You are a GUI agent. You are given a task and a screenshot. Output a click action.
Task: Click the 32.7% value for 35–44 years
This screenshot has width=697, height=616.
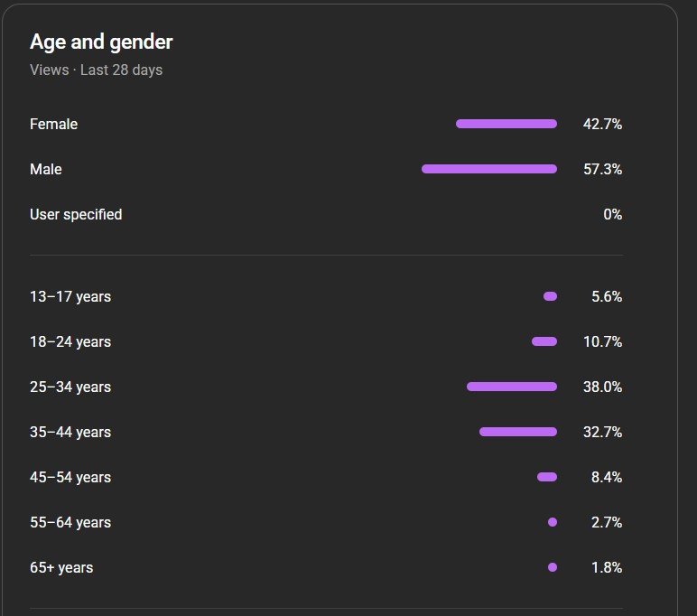coord(602,433)
